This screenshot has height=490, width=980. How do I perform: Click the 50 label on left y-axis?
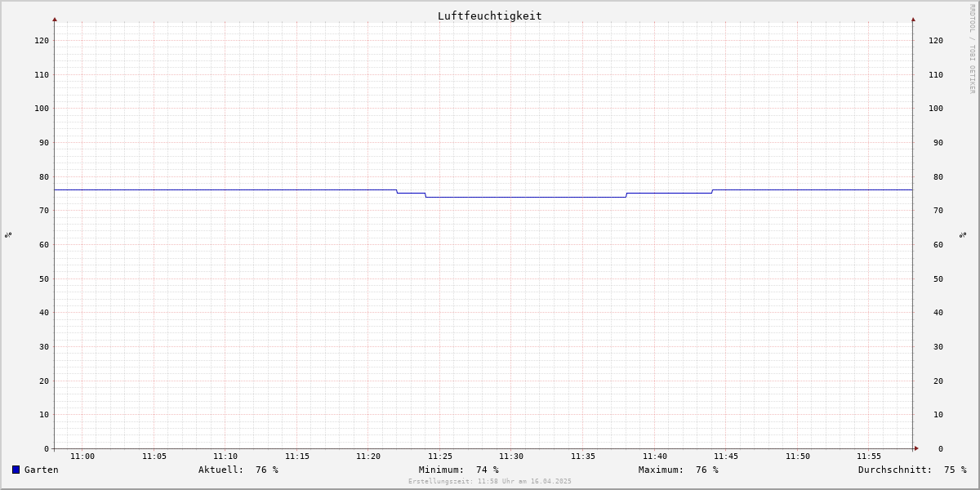click(44, 278)
